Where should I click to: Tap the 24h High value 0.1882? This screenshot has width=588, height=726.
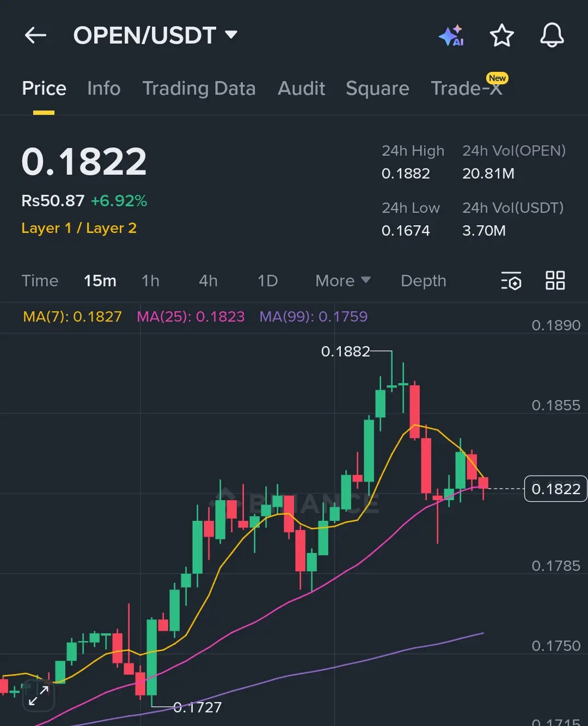point(406,174)
